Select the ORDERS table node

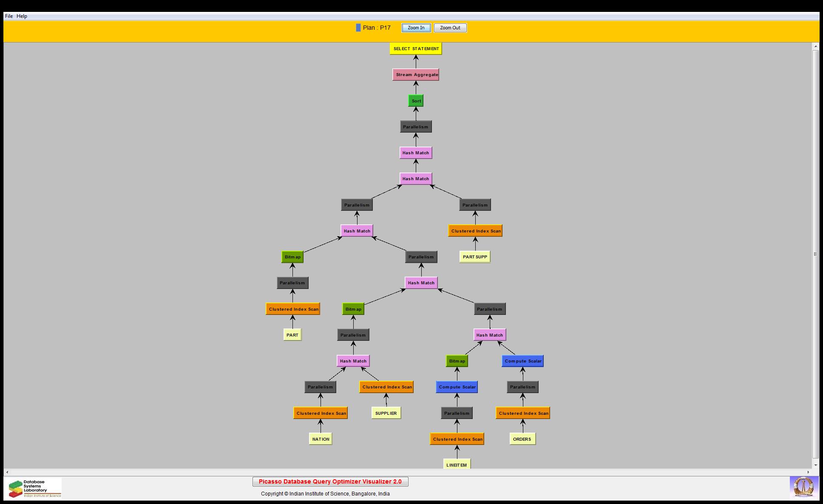522,439
